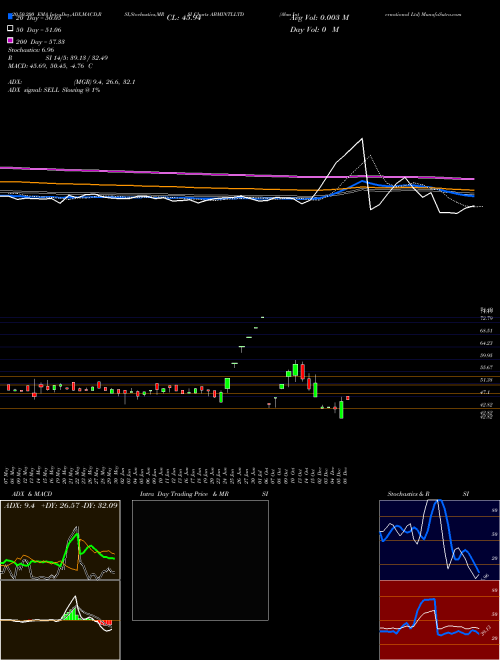The height and width of the screenshot is (660, 500).
Task: Click the 'Intra Day Trading Price & MR' title
Action: coord(184,494)
